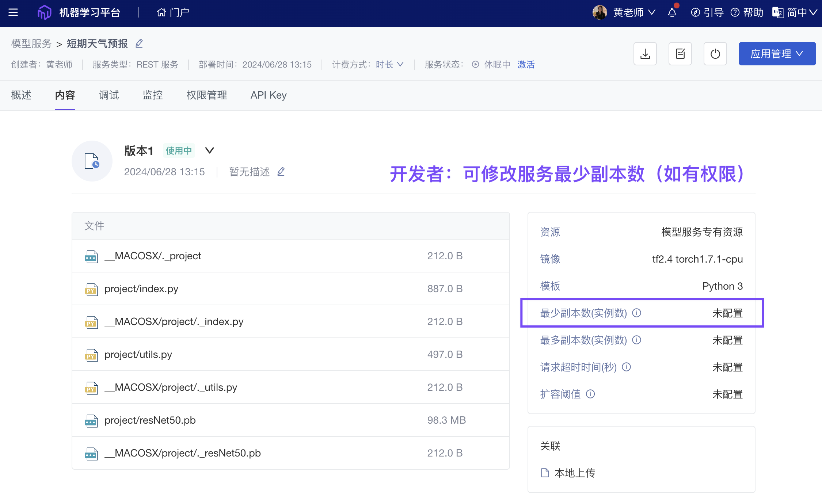Expand the 应用管理 dropdown
Viewport: 822px width, 504px height.
click(x=777, y=54)
